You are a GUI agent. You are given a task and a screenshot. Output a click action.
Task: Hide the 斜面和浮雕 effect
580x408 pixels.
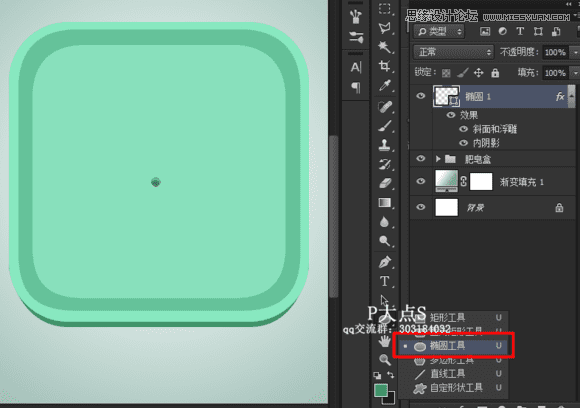point(463,129)
